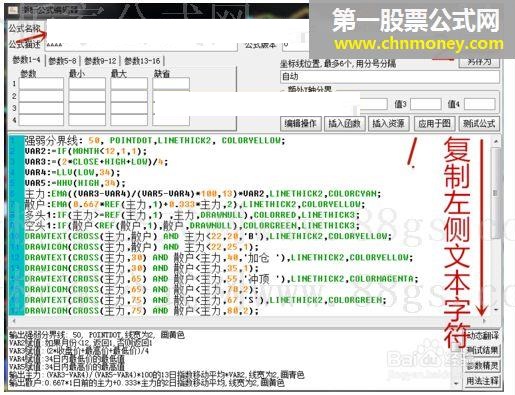Switch to the 参数9-12 tab
This screenshot has height=395, width=515.
click(x=100, y=61)
